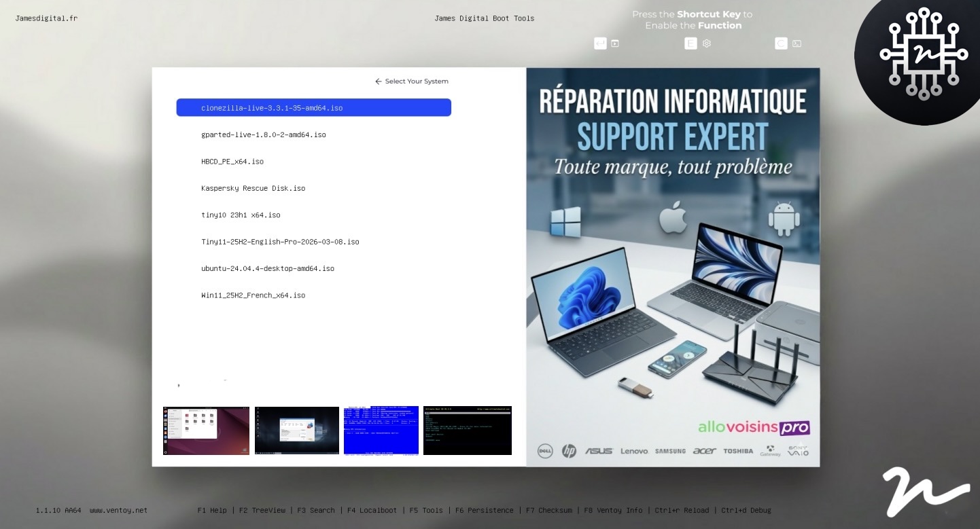Click F6 Persistence in the bottom bar
This screenshot has height=529, width=980.
pyautogui.click(x=484, y=510)
